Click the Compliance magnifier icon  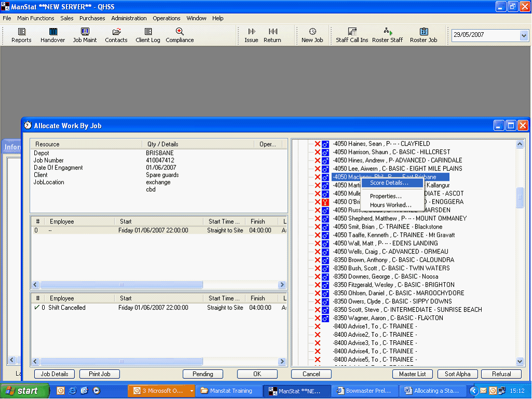click(x=180, y=32)
